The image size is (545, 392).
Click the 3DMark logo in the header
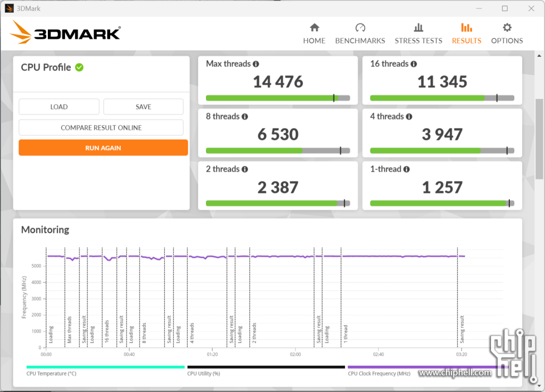point(65,32)
